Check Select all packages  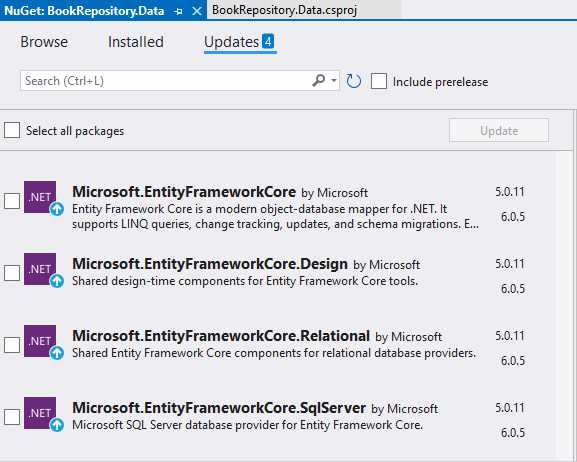click(12, 130)
